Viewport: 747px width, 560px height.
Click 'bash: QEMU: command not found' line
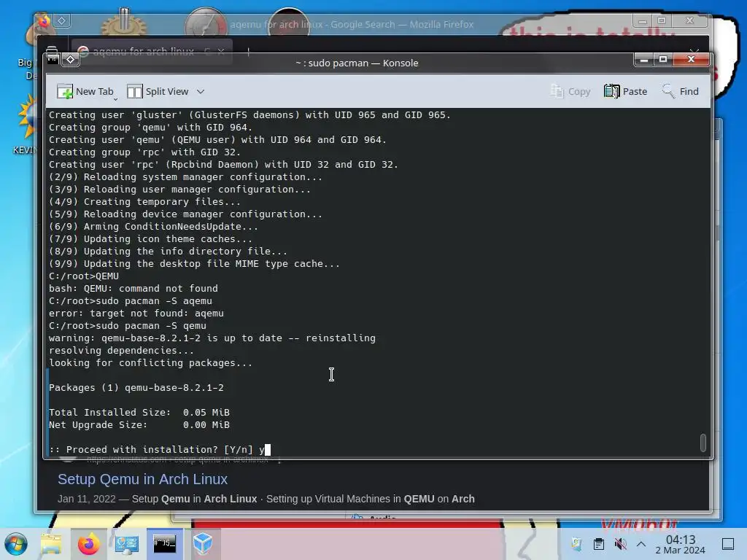pyautogui.click(x=133, y=289)
